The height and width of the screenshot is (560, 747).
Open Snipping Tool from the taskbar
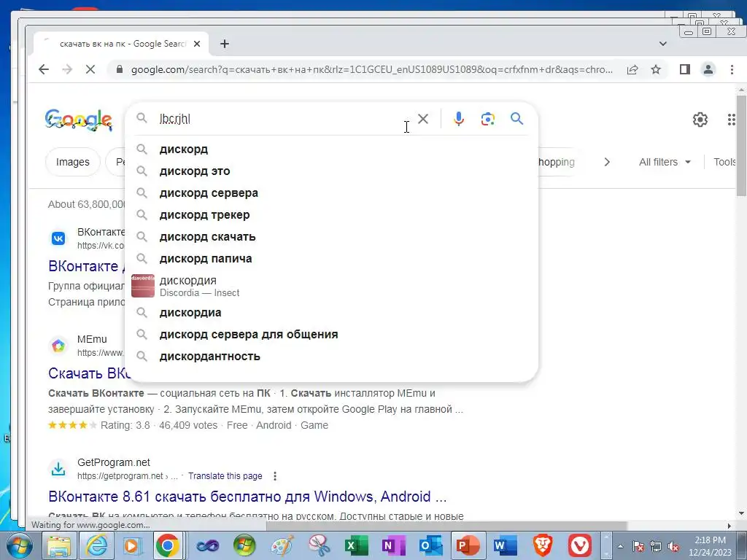click(x=320, y=545)
